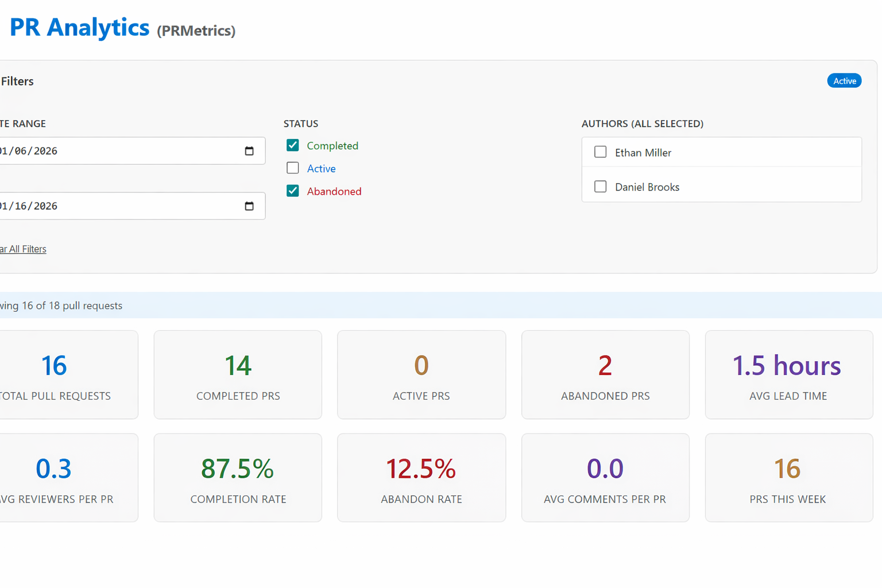
Task: Click the PRs This Week metric card
Action: point(788,477)
